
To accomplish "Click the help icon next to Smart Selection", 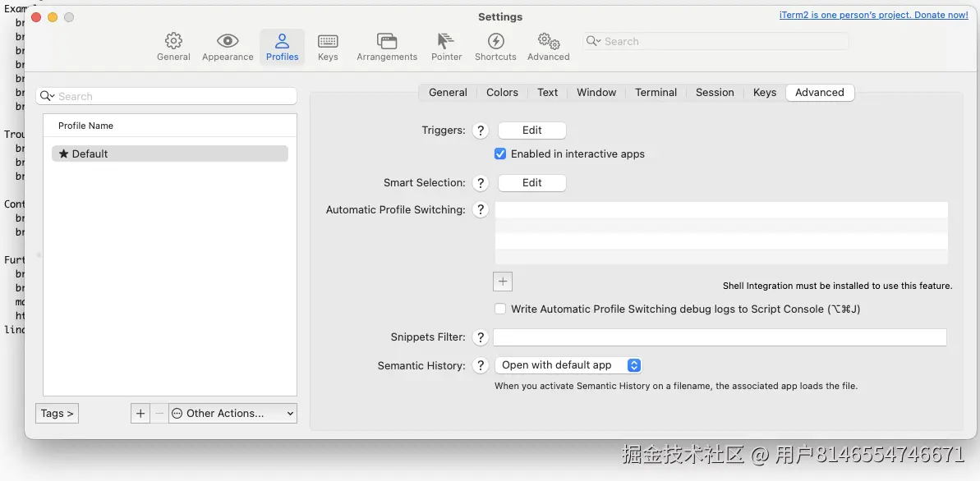I will click(480, 183).
